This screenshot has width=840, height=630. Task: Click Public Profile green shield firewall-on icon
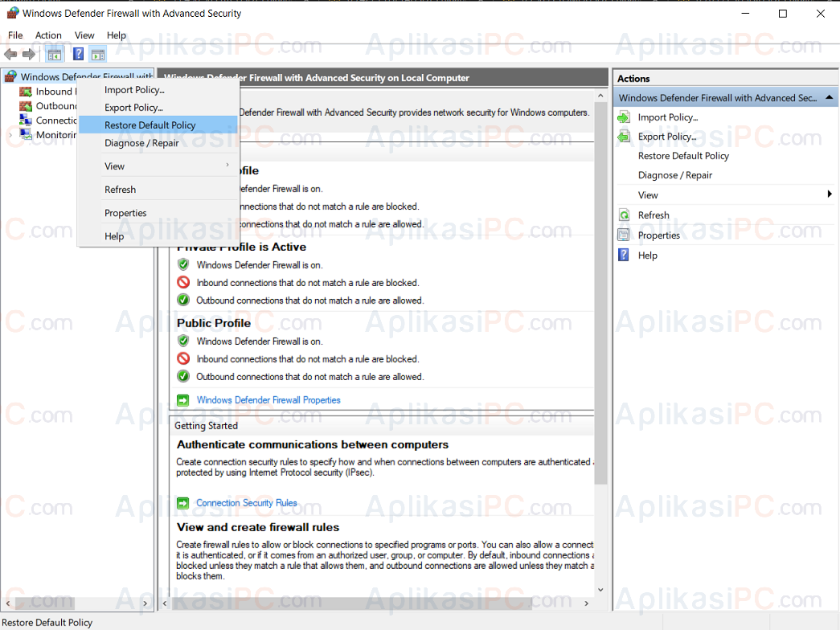point(183,341)
